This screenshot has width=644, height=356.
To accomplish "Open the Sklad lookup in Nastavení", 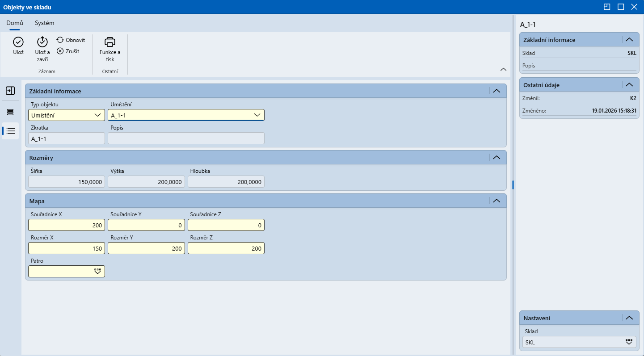I will coord(629,342).
